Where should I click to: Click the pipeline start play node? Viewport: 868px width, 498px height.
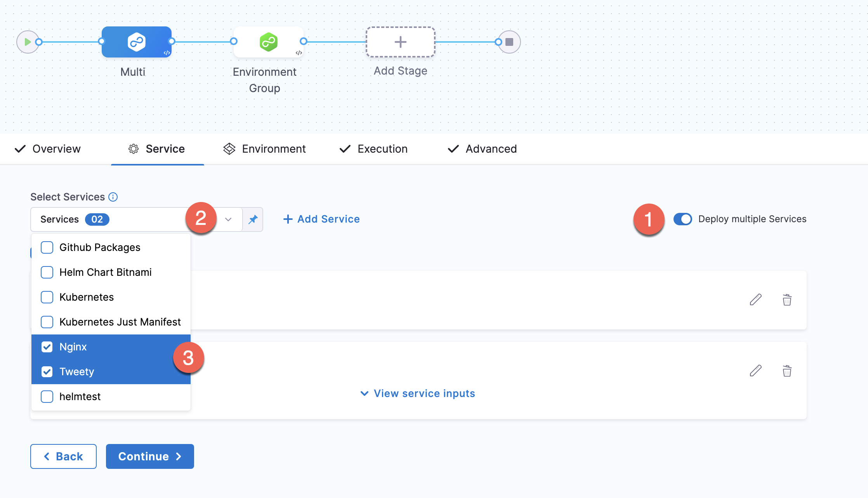[27, 42]
